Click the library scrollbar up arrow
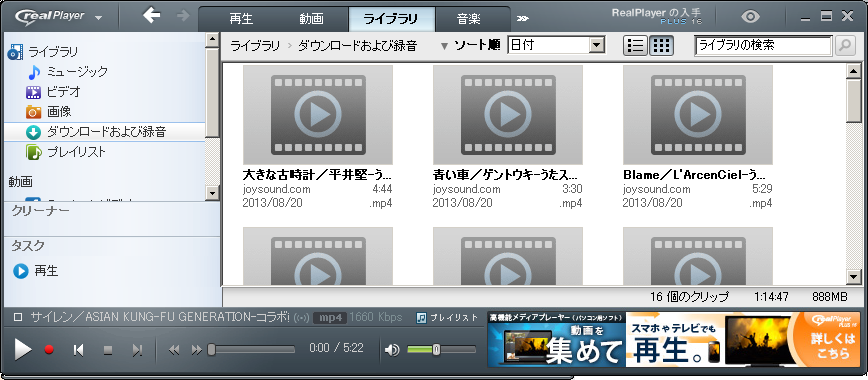 point(854,70)
